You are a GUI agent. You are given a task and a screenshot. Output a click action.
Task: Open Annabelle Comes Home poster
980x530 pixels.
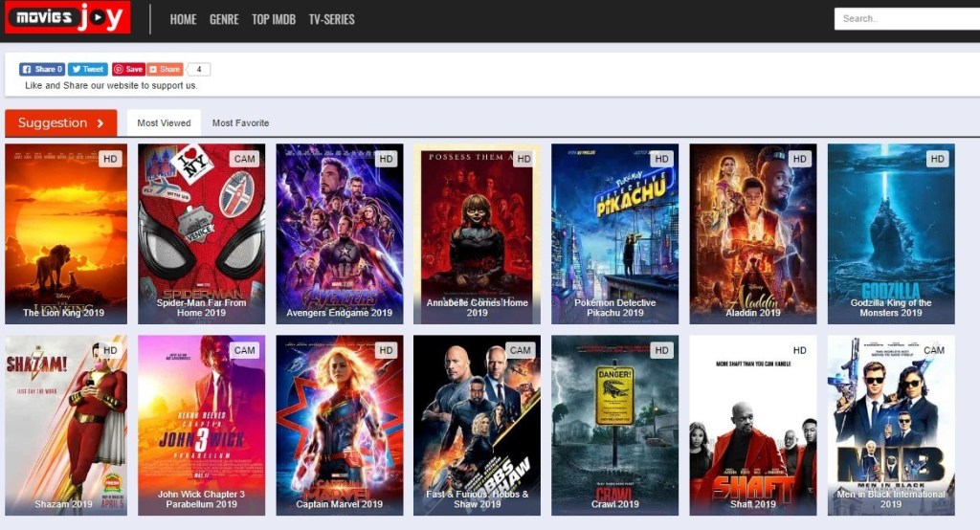pos(477,233)
